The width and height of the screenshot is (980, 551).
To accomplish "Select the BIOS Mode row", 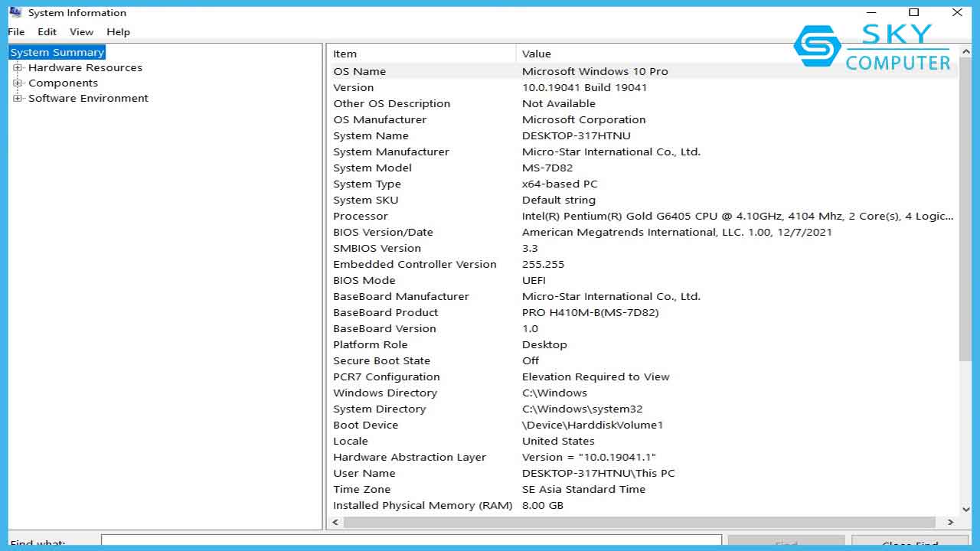I will coord(643,280).
